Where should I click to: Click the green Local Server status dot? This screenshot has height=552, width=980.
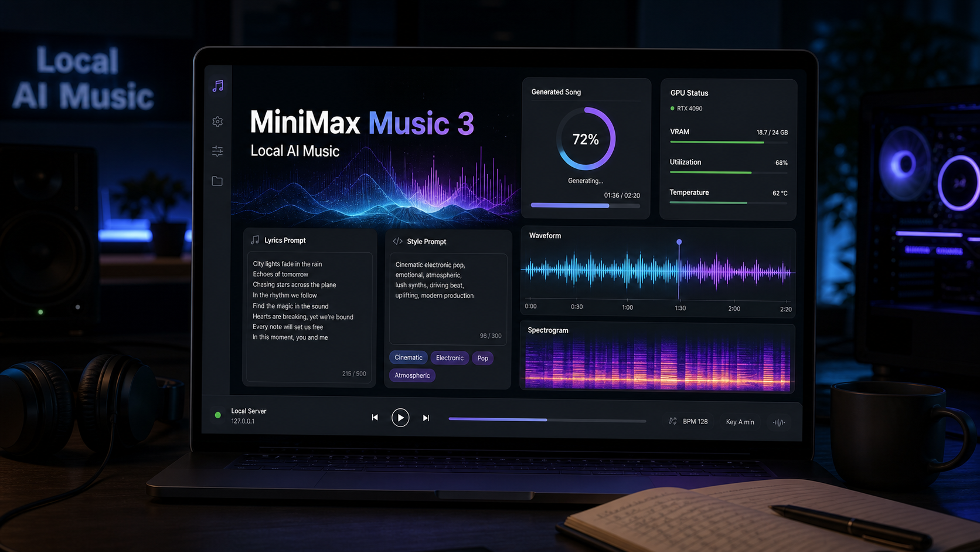218,415
